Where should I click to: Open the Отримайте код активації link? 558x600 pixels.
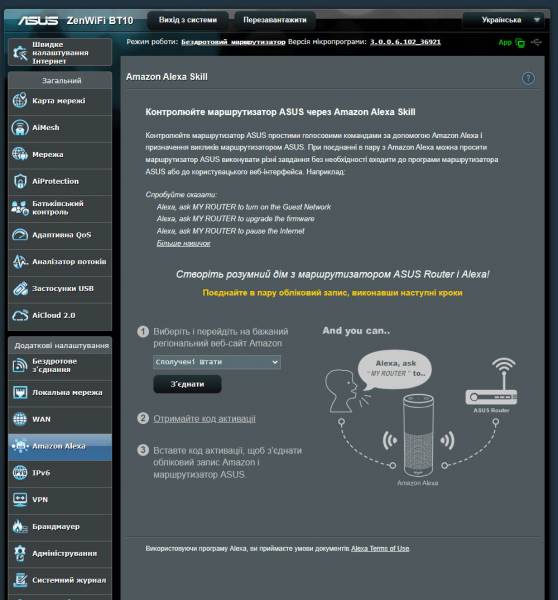click(204, 419)
